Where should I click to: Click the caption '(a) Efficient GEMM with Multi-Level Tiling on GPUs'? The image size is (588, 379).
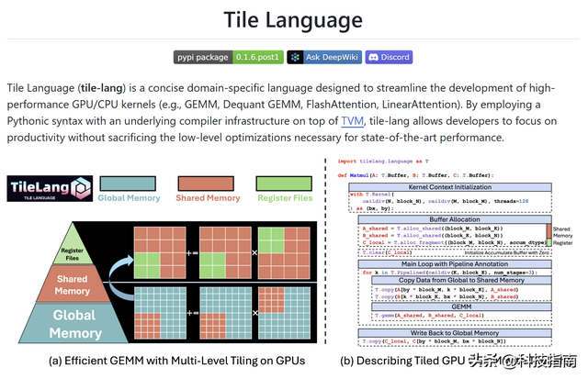coord(177,361)
